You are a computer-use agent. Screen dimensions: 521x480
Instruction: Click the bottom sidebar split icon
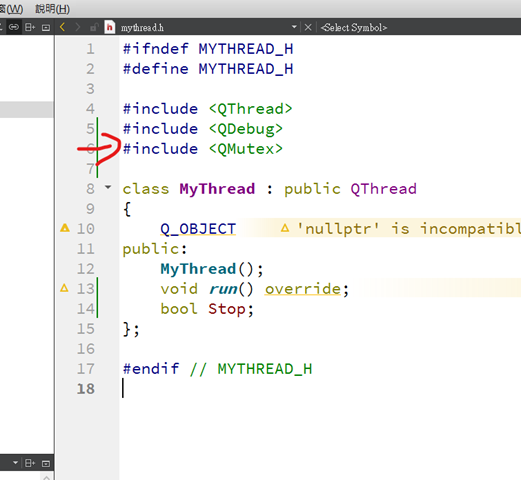pyautogui.click(x=30, y=463)
